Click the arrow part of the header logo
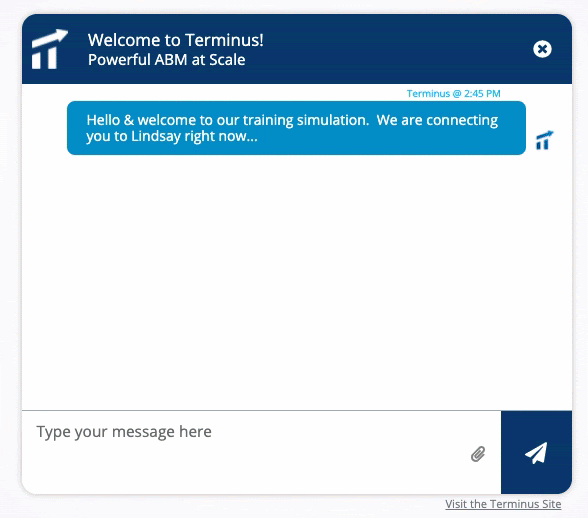This screenshot has width=588, height=518. [x=50, y=38]
